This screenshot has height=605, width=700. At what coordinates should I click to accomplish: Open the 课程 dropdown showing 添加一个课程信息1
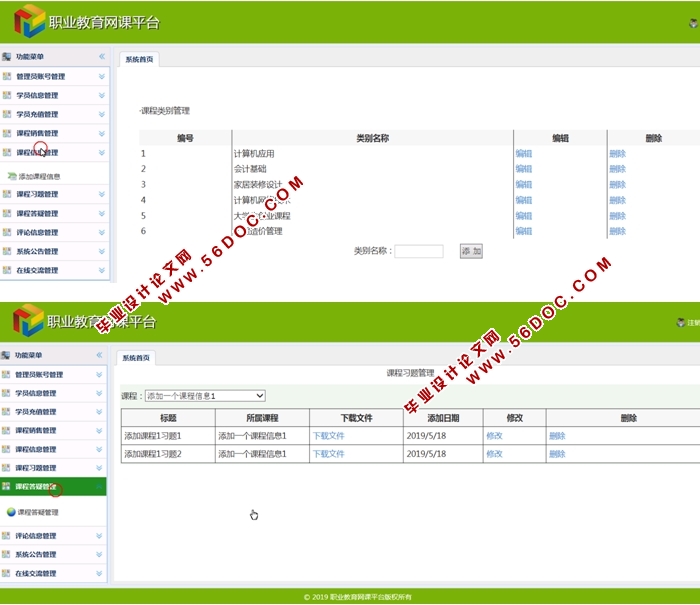point(205,396)
